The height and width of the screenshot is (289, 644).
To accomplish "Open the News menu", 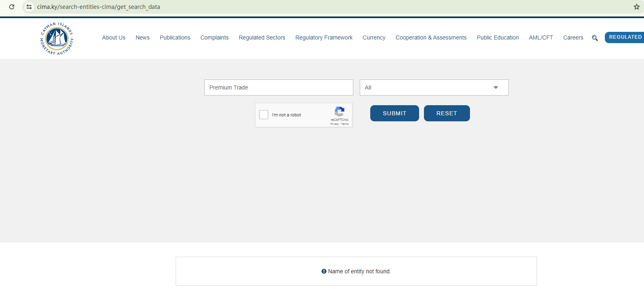I will tap(143, 37).
